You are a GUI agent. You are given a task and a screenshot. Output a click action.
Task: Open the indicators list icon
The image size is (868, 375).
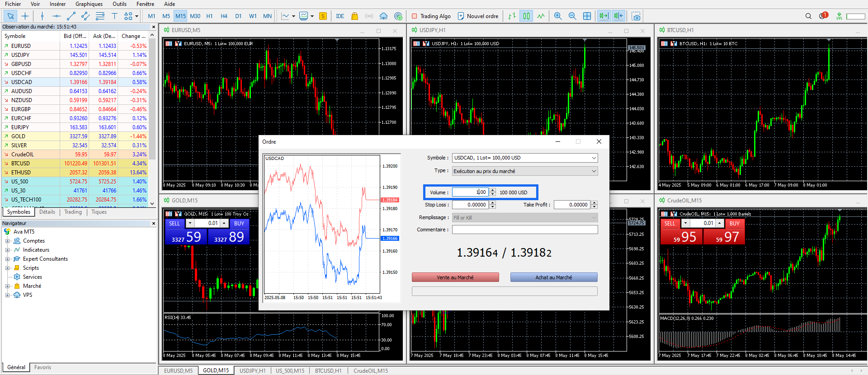click(x=285, y=16)
